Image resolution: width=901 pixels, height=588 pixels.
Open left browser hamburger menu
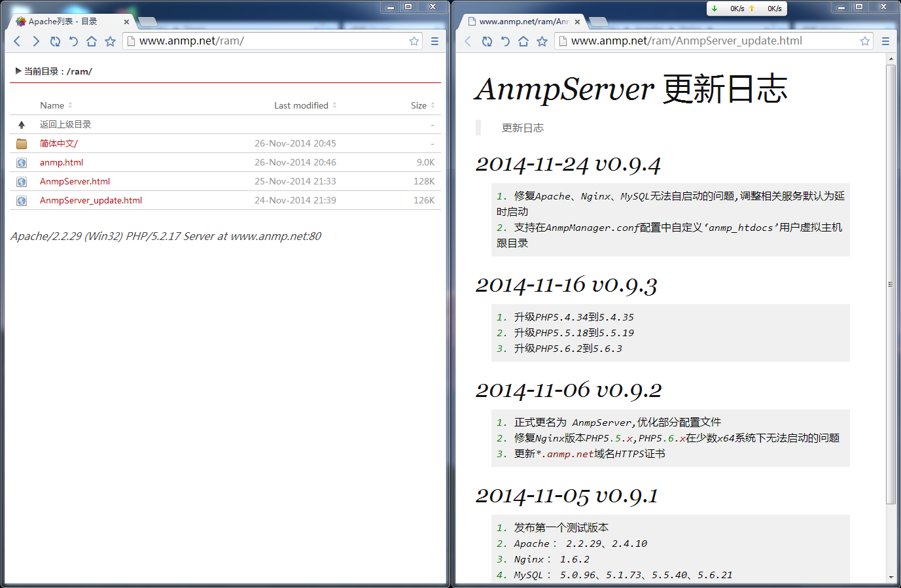pyautogui.click(x=434, y=41)
